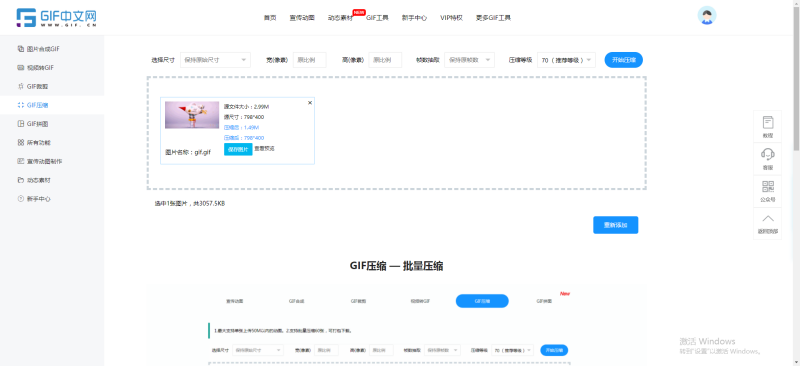Open the 压缩等级 70 dropdown

click(x=566, y=60)
